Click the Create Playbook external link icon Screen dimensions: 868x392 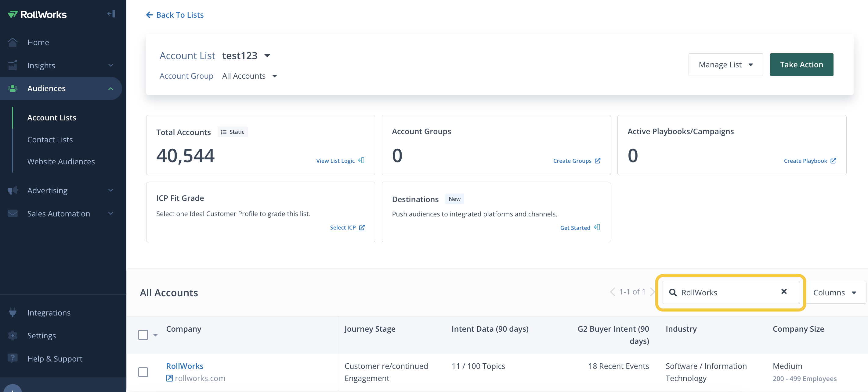(833, 161)
